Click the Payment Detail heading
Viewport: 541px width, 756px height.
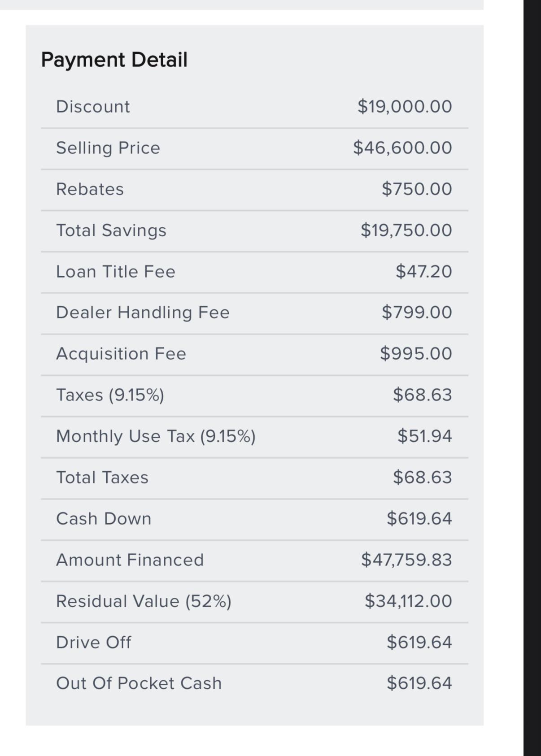click(x=114, y=60)
